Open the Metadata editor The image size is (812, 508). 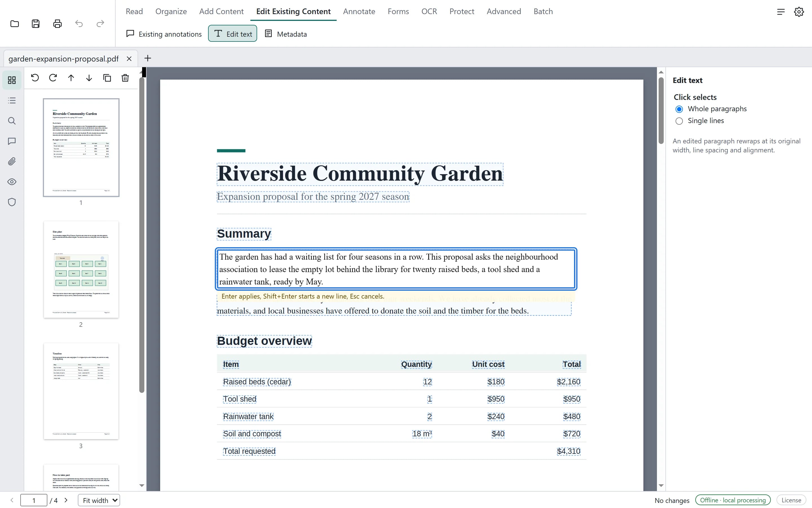pos(286,34)
